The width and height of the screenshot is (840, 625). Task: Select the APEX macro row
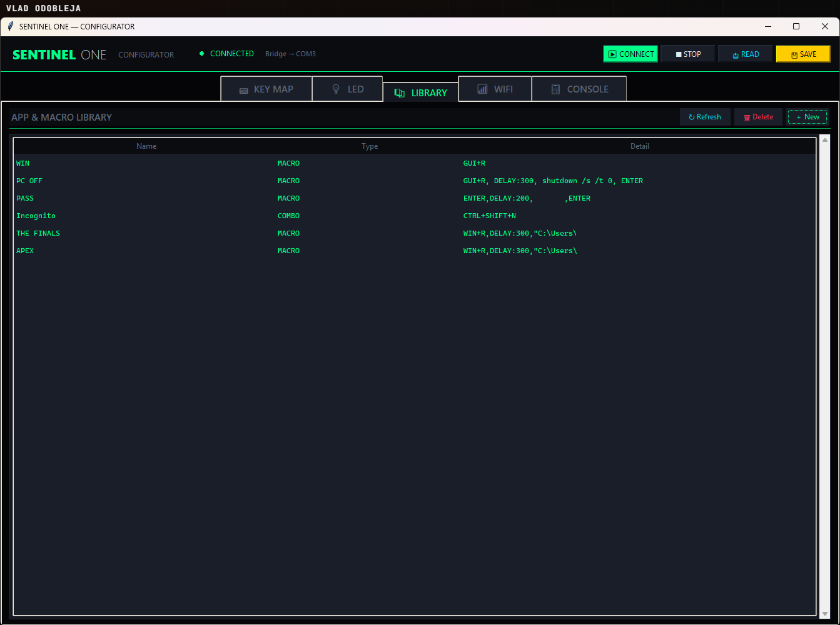click(415, 251)
